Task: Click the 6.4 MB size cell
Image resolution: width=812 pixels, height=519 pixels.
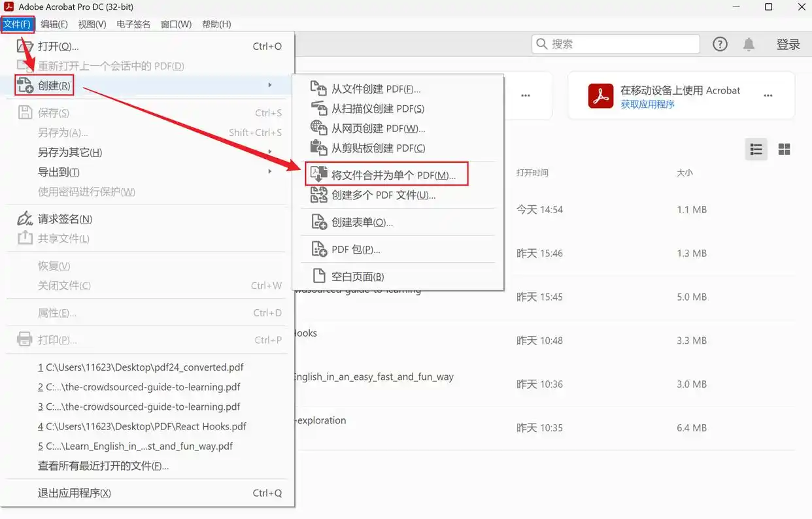Action: coord(692,428)
